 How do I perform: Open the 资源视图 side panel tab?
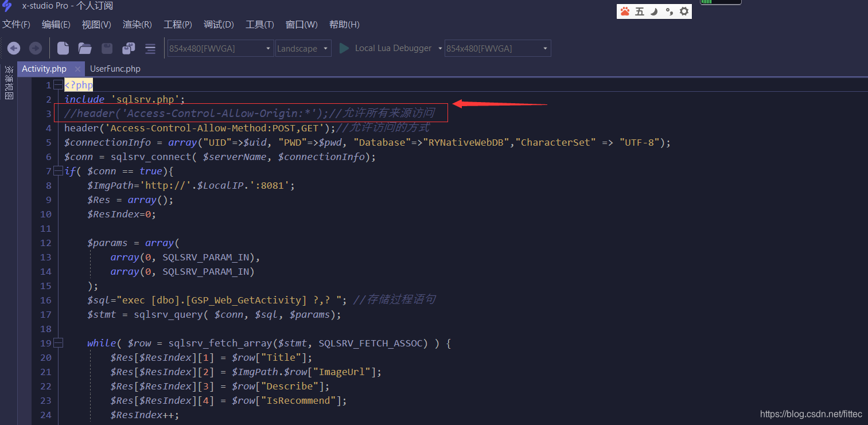point(8,83)
